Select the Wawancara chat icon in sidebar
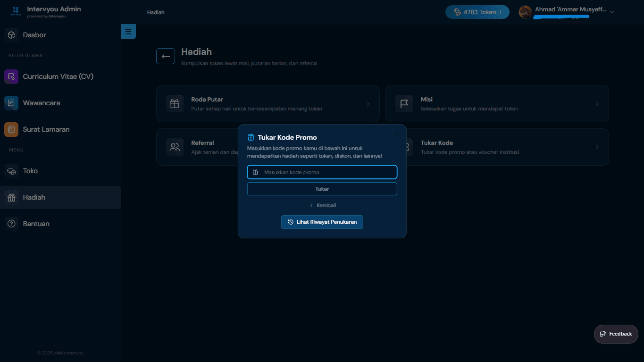The width and height of the screenshot is (644, 362). [11, 103]
